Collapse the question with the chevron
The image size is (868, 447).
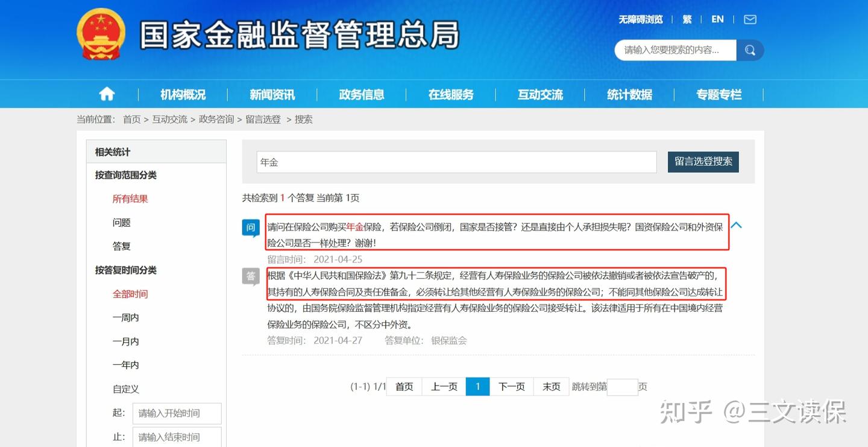pos(736,226)
